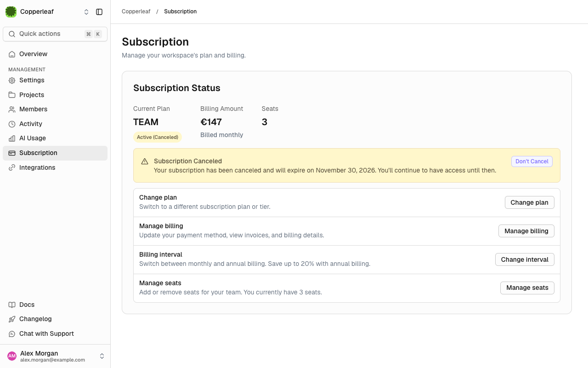The image size is (588, 368).
Task: Focus the Quick actions search field
Action: pyautogui.click(x=55, y=34)
